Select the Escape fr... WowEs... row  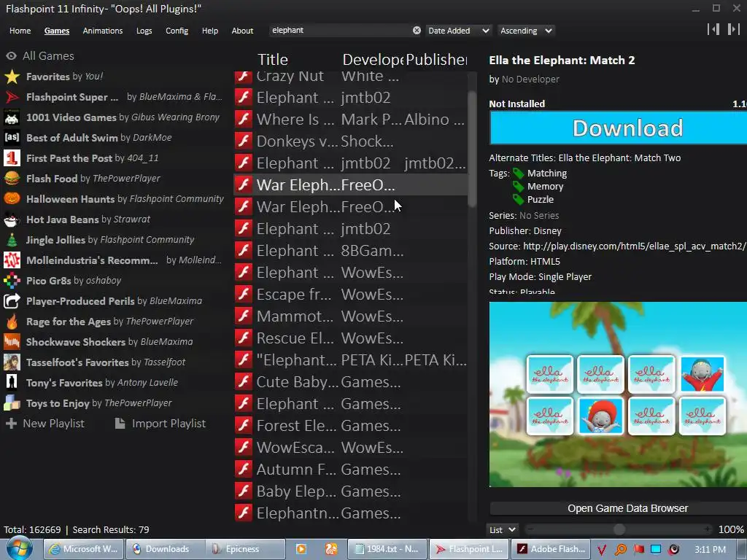pos(350,295)
